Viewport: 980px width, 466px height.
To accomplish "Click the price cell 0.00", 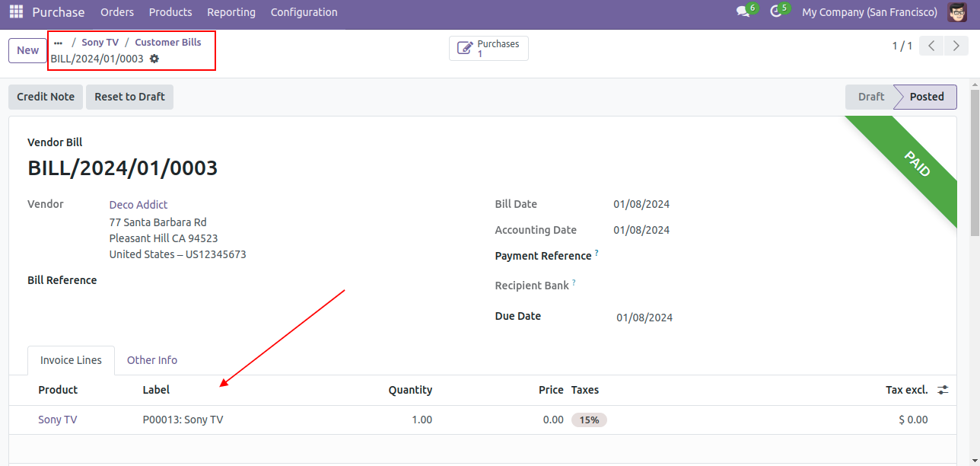I will 553,420.
